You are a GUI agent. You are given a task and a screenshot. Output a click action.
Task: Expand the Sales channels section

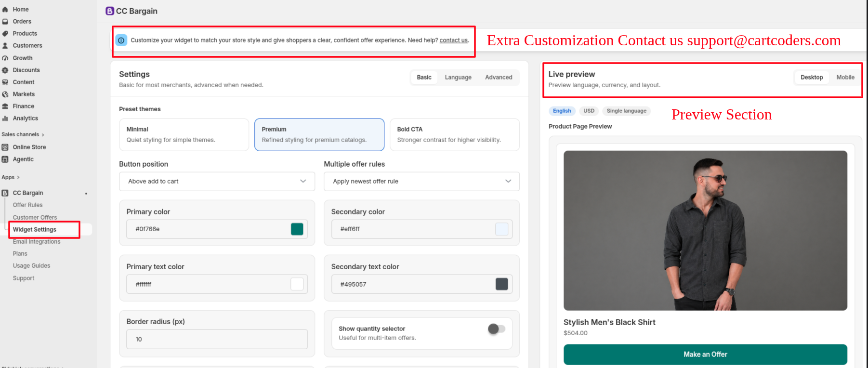coord(23,134)
